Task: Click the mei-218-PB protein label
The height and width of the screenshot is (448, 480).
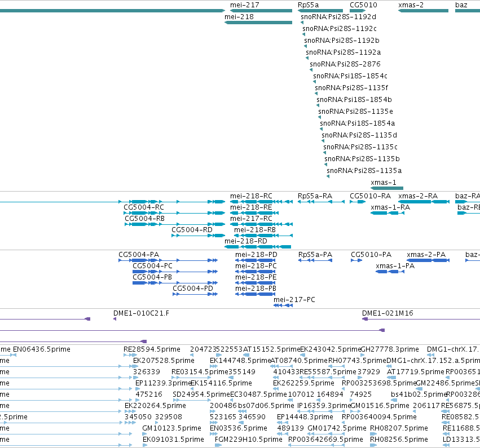Action: (x=256, y=289)
